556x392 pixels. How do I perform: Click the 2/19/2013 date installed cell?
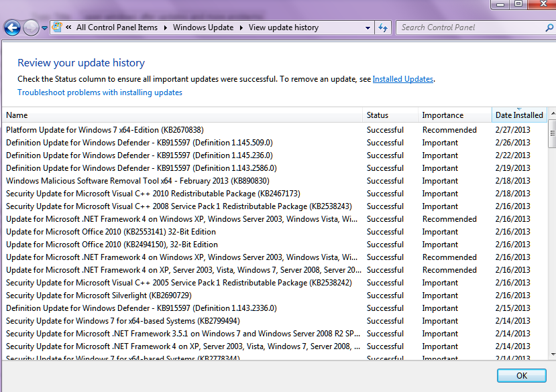[x=512, y=168]
